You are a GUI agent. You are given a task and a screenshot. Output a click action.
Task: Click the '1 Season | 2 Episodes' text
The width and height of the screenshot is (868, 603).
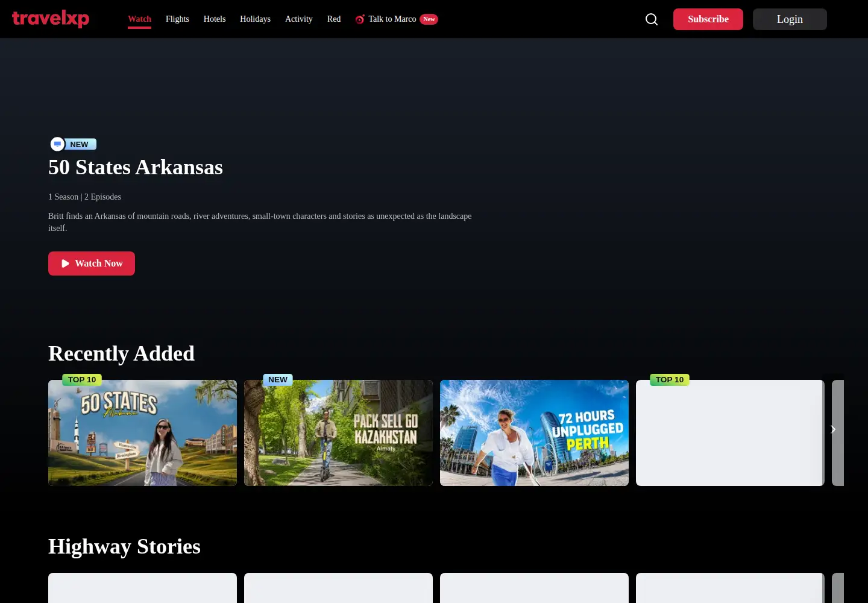pos(84,197)
